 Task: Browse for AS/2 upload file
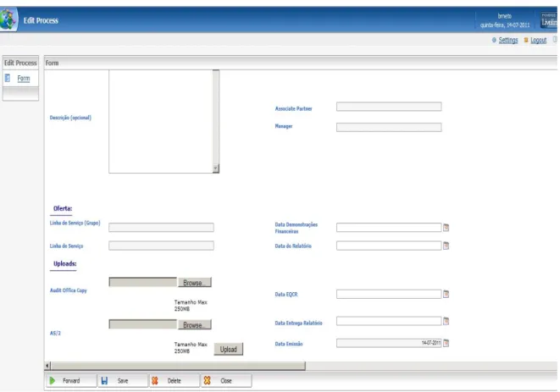tap(195, 324)
